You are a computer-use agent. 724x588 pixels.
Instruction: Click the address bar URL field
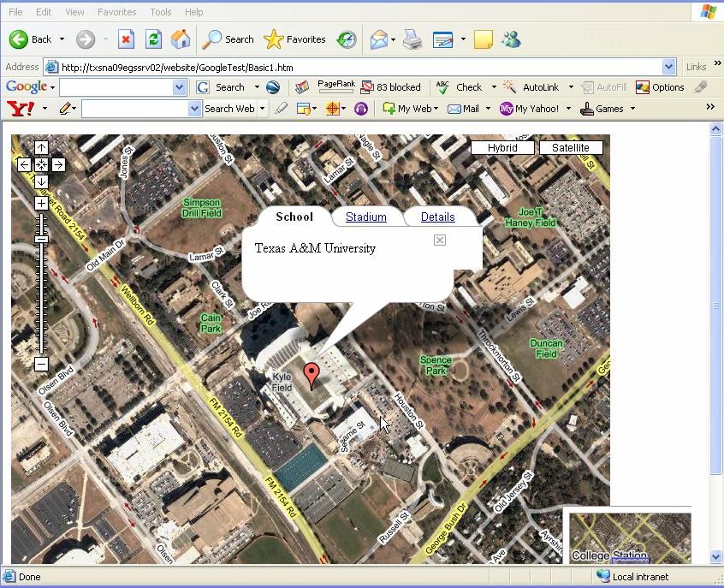[x=353, y=68]
